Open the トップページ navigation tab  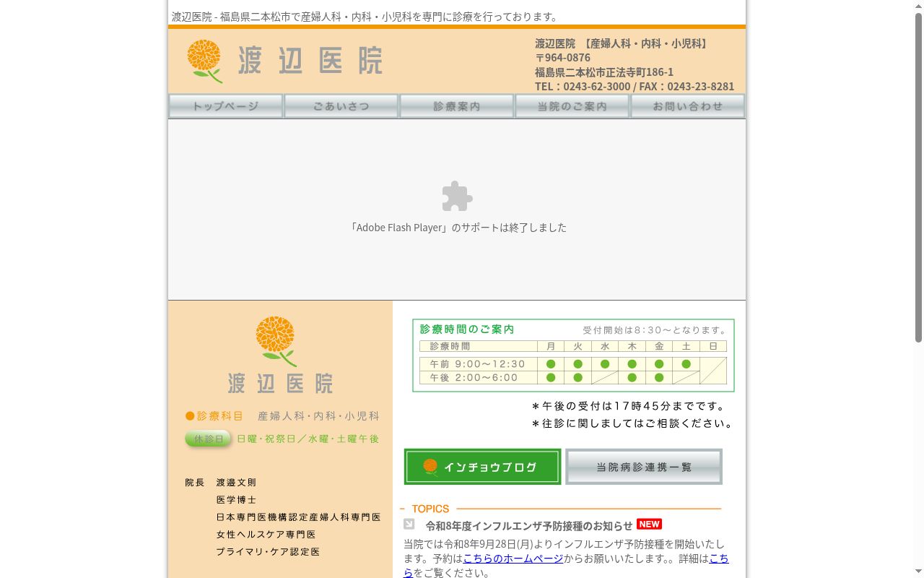[226, 106]
